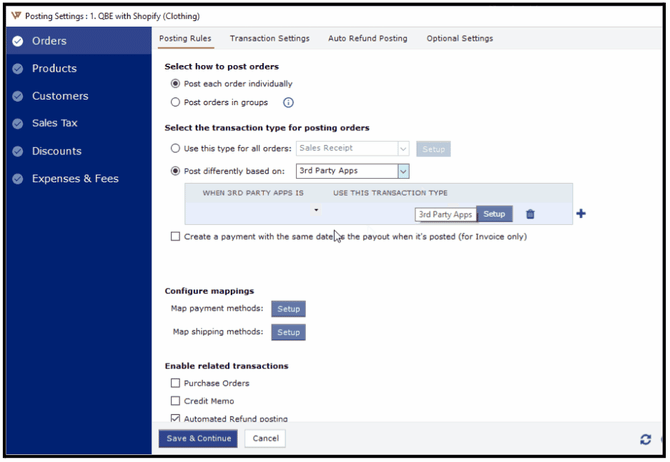Open the Optional Settings tab

tap(460, 38)
